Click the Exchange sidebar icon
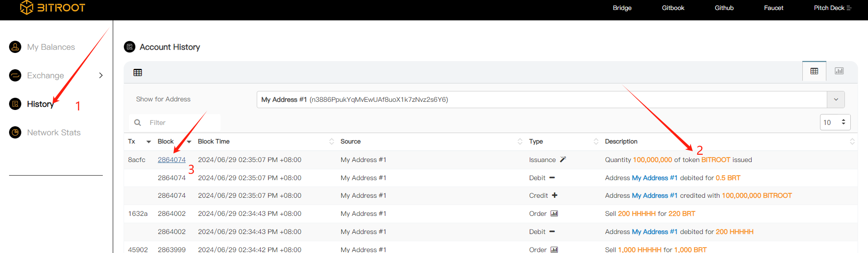The width and height of the screenshot is (868, 253). pos(15,76)
